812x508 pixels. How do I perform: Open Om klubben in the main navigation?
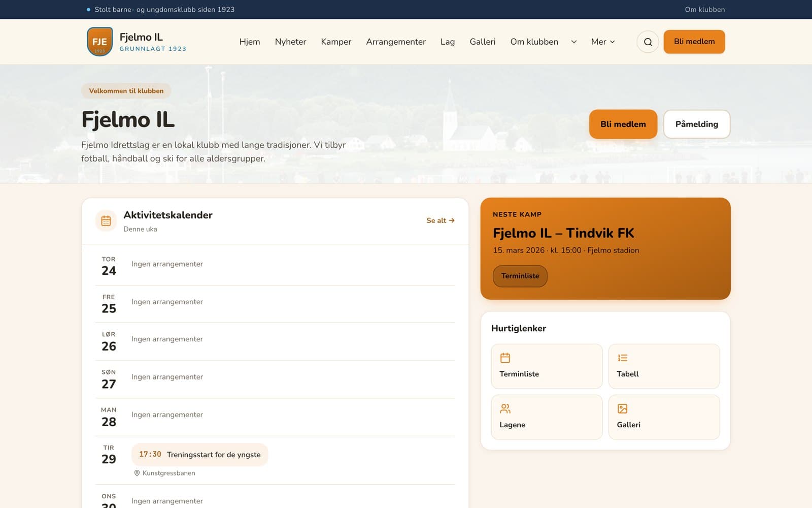[x=534, y=42]
